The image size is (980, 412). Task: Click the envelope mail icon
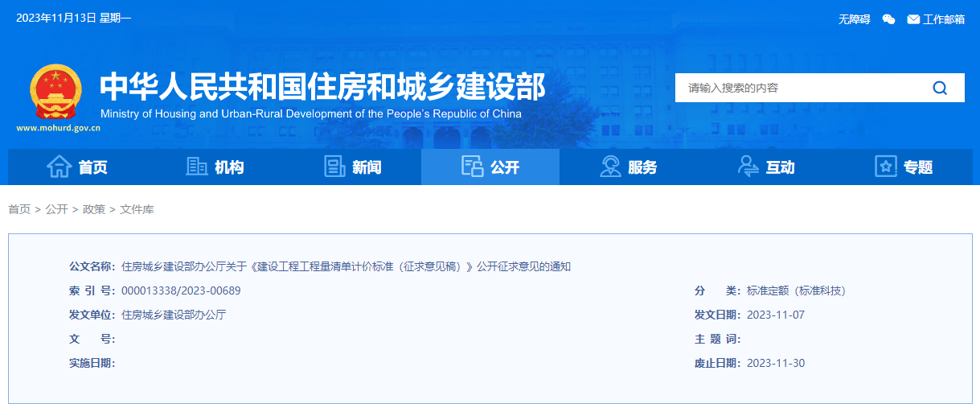click(x=913, y=19)
